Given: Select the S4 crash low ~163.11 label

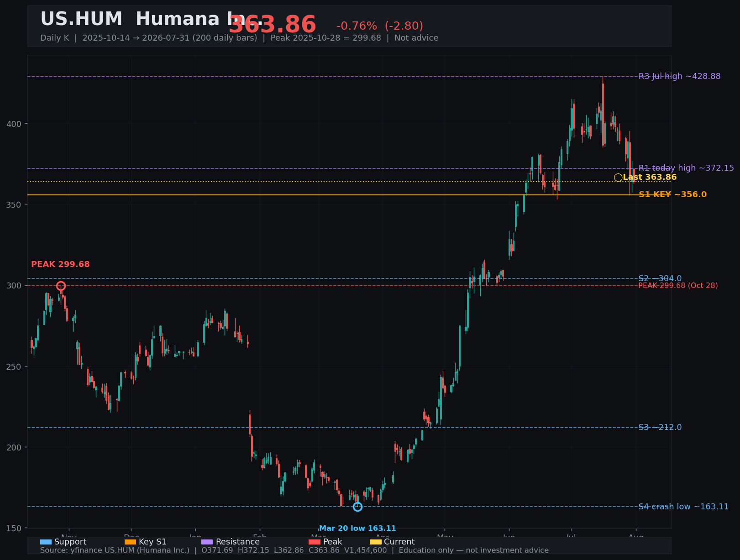Looking at the screenshot, I should (683, 507).
